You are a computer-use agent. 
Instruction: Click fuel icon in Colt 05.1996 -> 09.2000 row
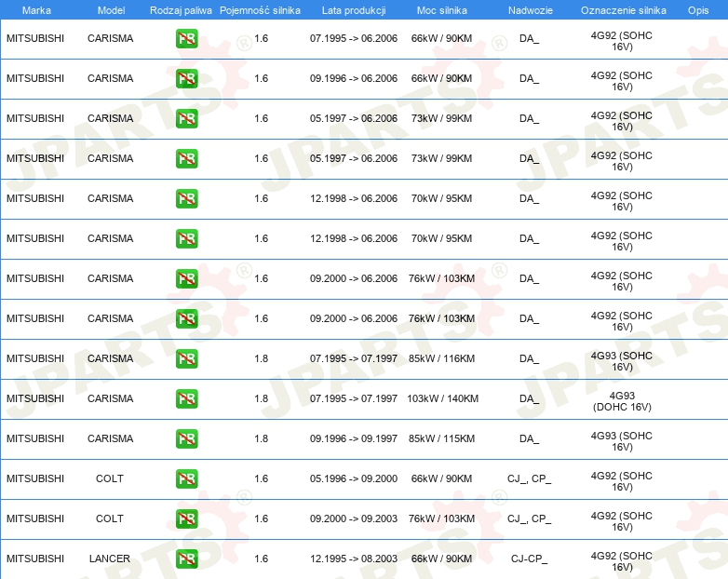click(186, 478)
